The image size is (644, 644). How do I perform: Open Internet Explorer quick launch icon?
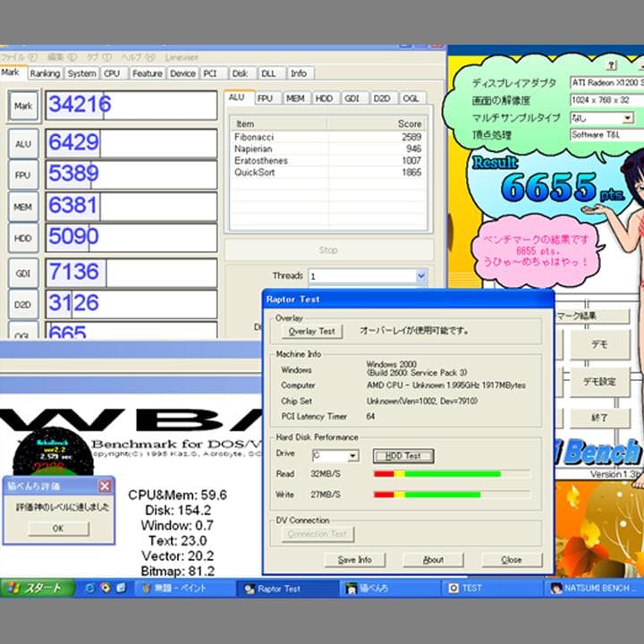pos(89,589)
